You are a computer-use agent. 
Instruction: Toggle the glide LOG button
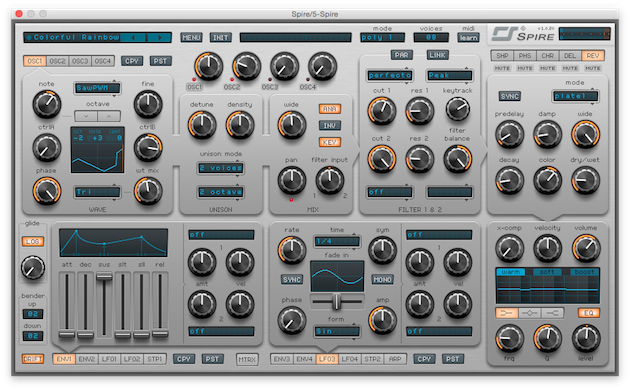pyautogui.click(x=33, y=241)
